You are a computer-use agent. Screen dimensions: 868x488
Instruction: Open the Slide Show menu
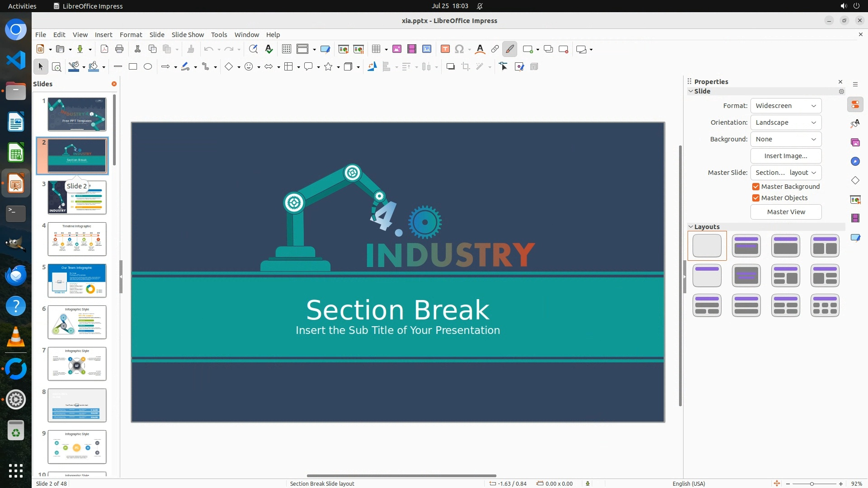point(188,35)
